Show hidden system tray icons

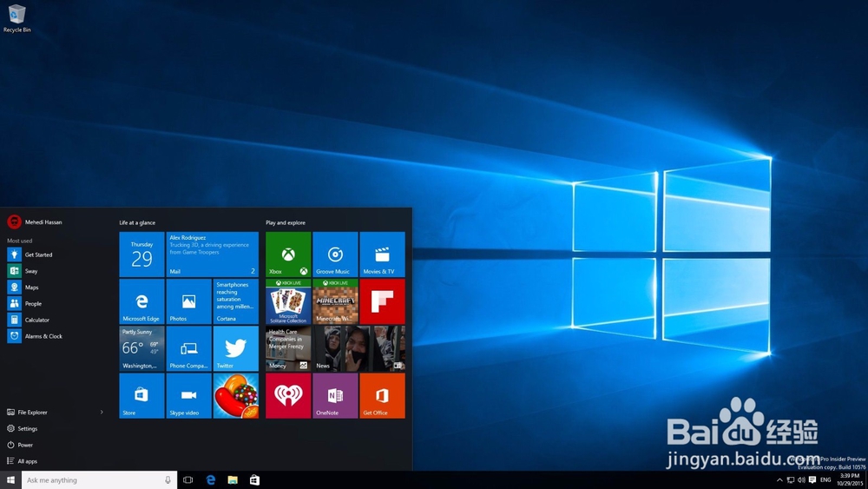(x=779, y=480)
